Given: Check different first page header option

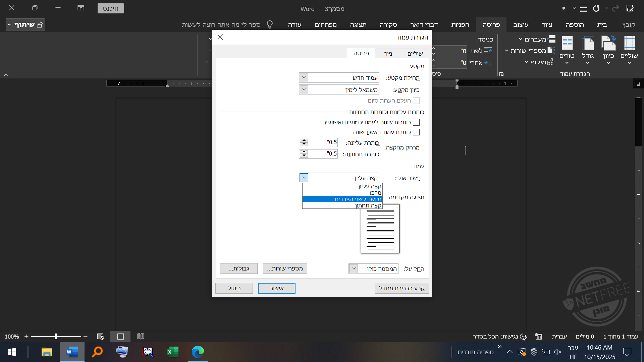Looking at the screenshot, I should 416,132.
